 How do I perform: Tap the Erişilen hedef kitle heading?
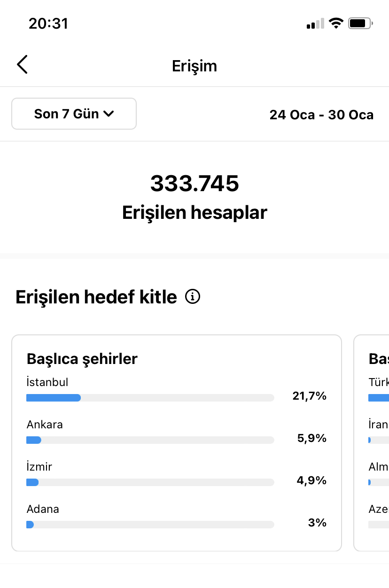(x=96, y=297)
